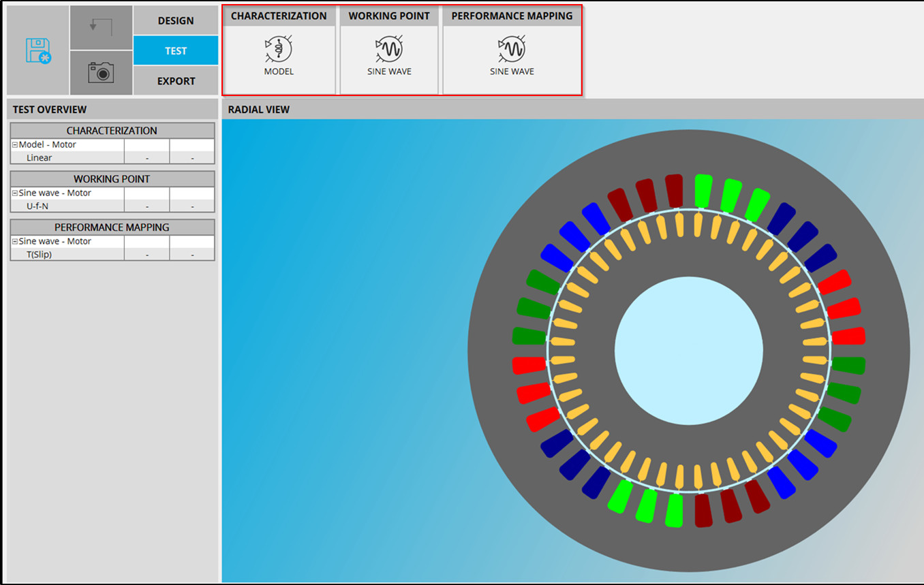Select the Linear test entry
The width and height of the screenshot is (924, 585).
pyautogui.click(x=40, y=158)
